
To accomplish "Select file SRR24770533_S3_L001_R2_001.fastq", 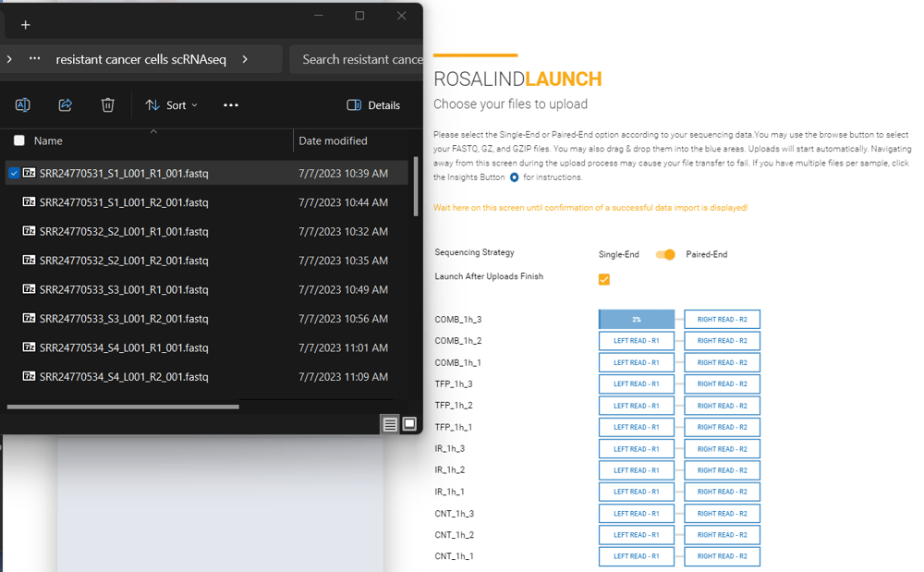I will pyautogui.click(x=206, y=318).
